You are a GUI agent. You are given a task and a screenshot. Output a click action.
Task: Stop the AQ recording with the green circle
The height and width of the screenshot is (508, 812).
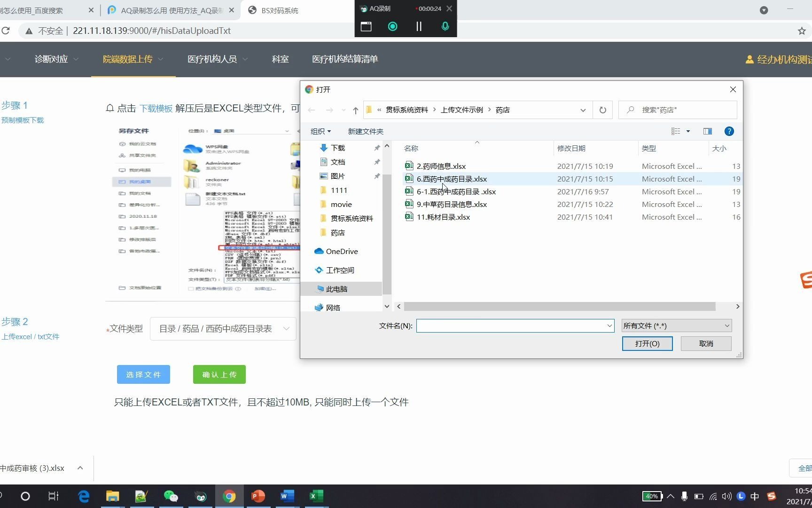pyautogui.click(x=392, y=27)
